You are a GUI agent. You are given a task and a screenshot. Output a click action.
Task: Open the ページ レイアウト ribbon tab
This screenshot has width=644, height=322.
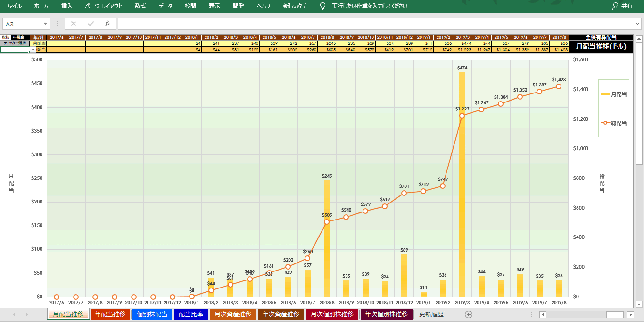tap(104, 6)
